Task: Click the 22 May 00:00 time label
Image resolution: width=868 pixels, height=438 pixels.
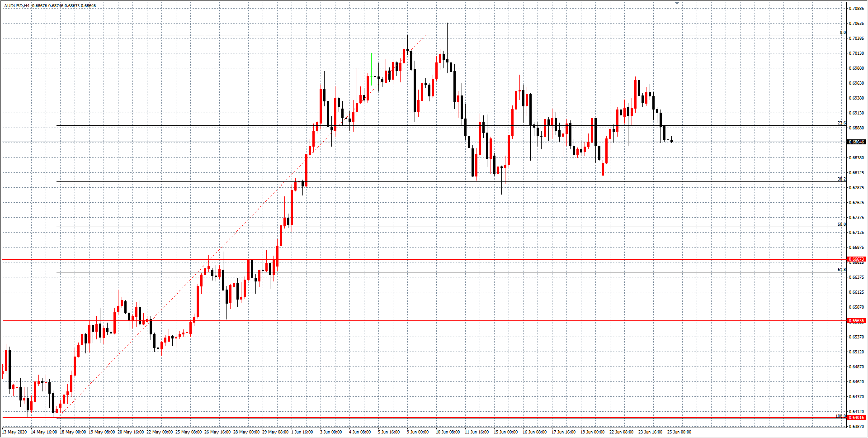Action: click(x=160, y=432)
